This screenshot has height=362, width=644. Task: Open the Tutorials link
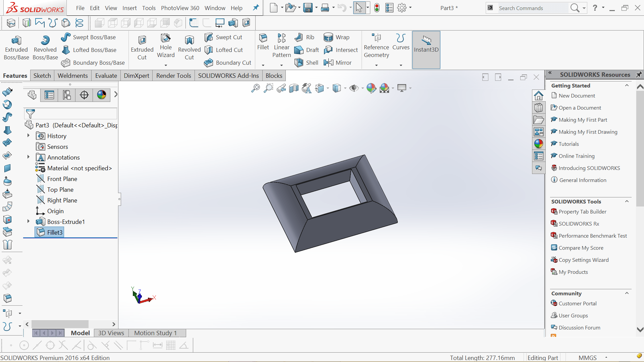pos(569,144)
